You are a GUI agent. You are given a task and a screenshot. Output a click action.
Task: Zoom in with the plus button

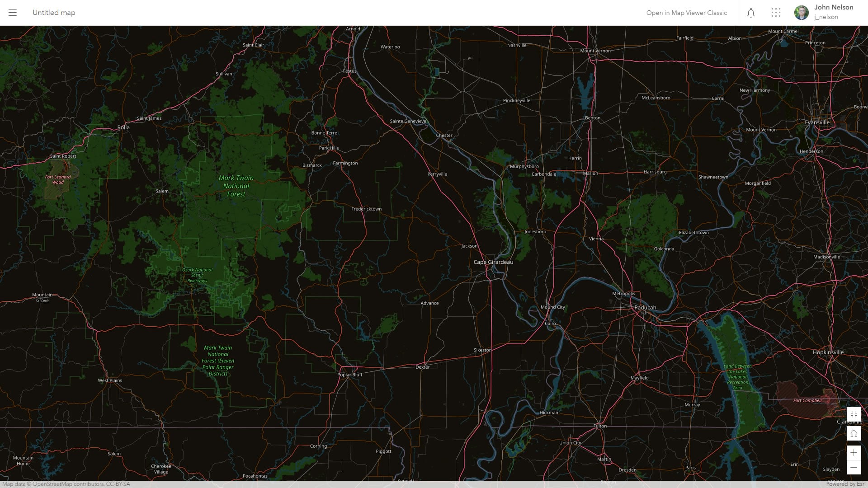(x=854, y=453)
